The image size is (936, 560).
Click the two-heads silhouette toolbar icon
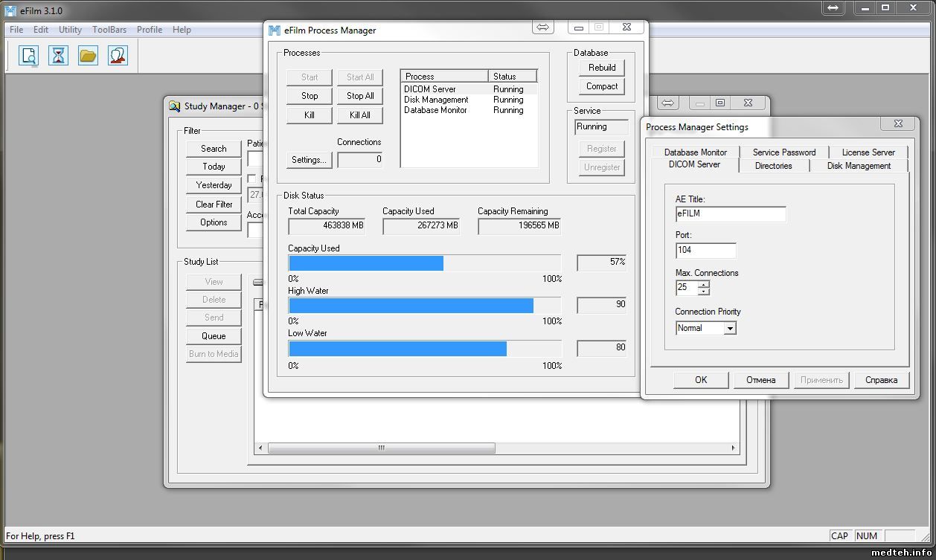click(118, 56)
